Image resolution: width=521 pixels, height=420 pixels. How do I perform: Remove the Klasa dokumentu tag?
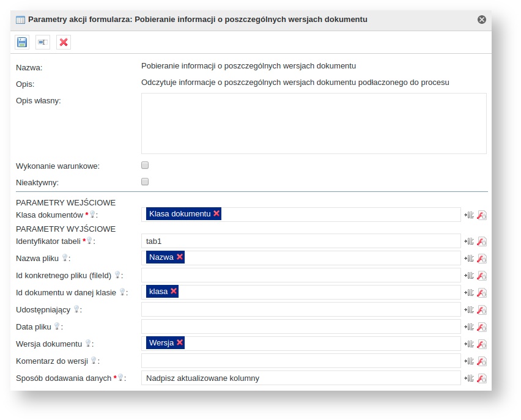point(217,213)
